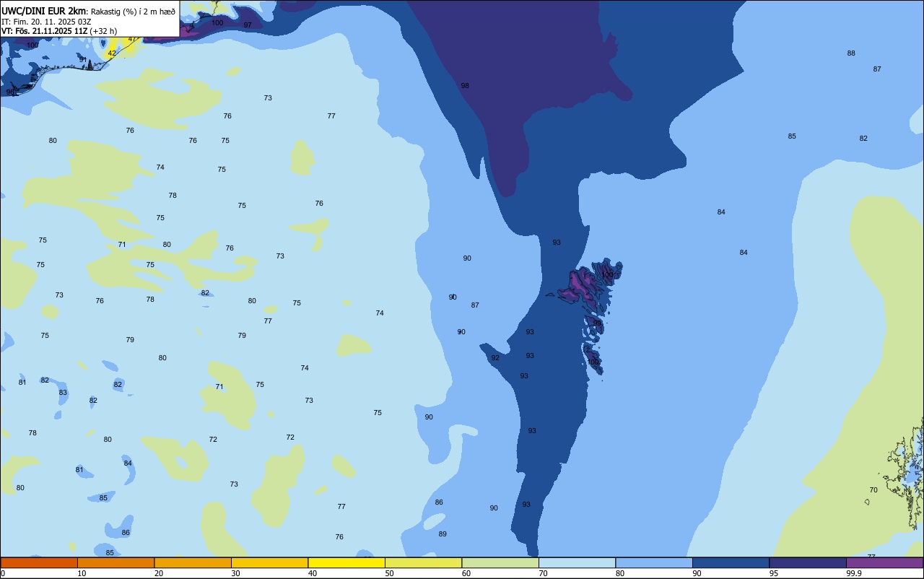Click the humidity value '83' on the map
The width and height of the screenshot is (924, 579).
tap(63, 393)
